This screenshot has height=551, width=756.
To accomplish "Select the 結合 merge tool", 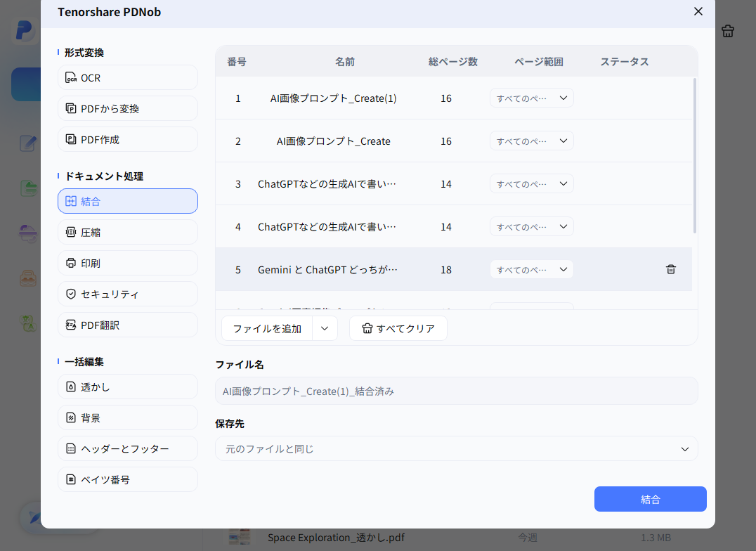I will pos(128,201).
